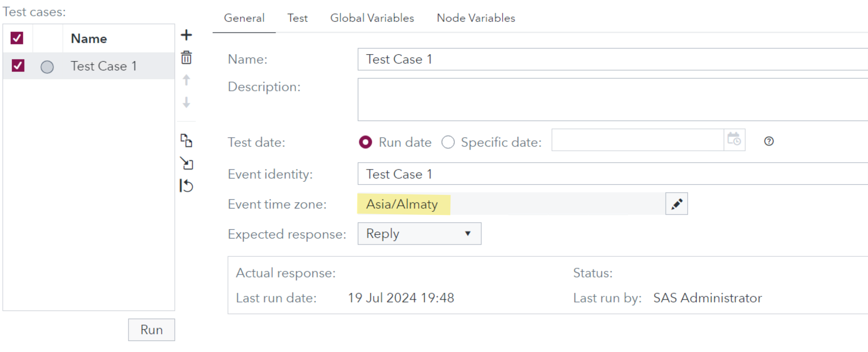The image size is (868, 352).
Task: Click the move up arrow icon
Action: pos(186,80)
